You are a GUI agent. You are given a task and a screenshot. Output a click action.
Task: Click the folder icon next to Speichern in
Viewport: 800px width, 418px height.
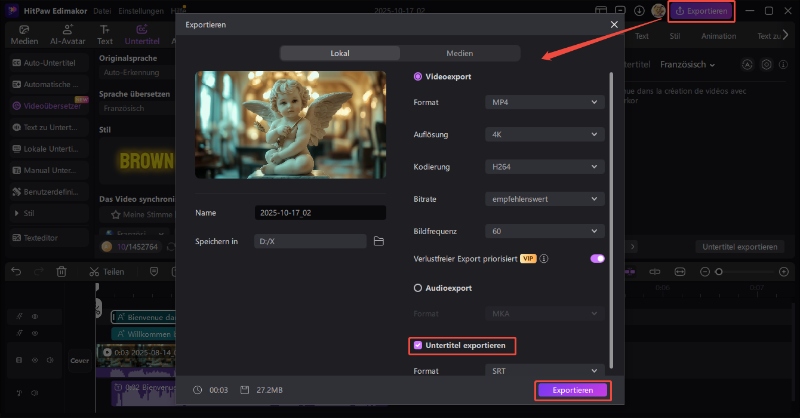point(379,241)
